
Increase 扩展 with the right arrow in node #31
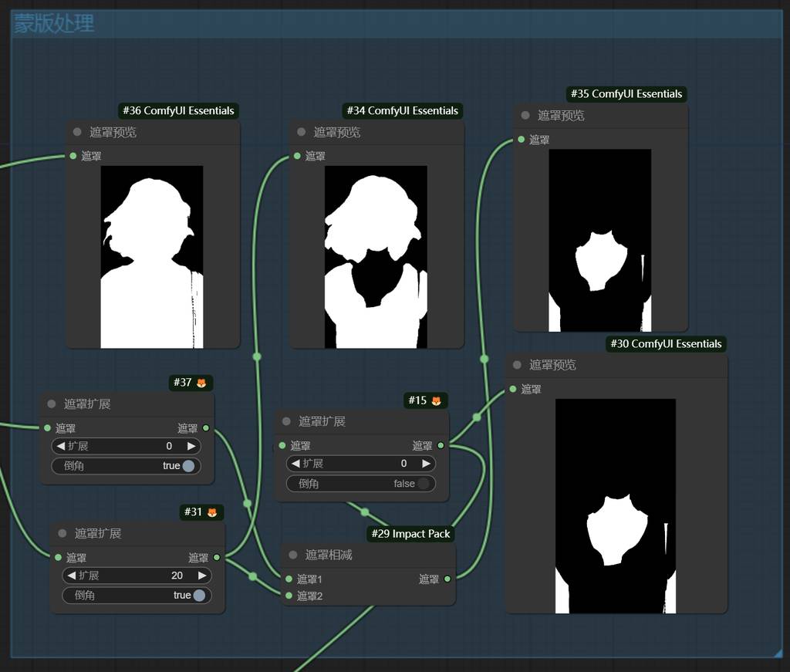pos(202,576)
